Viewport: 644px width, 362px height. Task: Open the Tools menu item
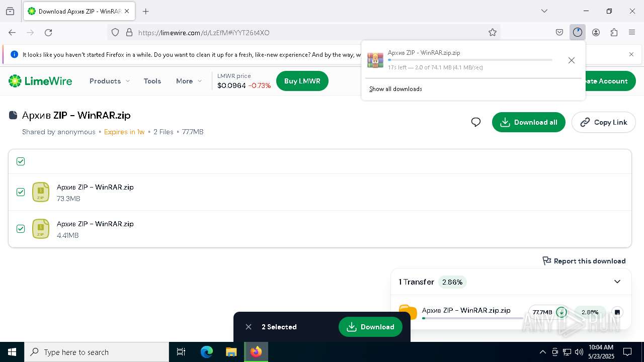tap(152, 81)
